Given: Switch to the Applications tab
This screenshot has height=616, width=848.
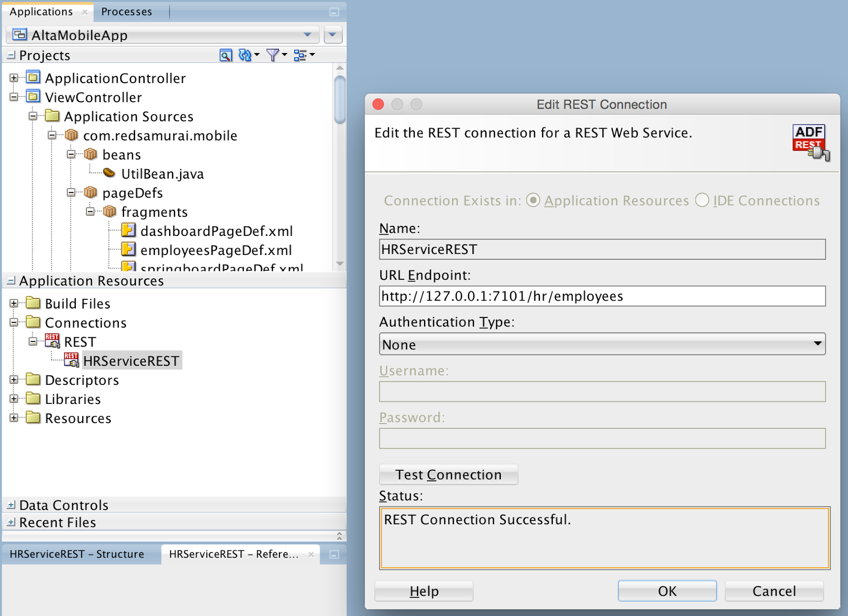Looking at the screenshot, I should (41, 12).
